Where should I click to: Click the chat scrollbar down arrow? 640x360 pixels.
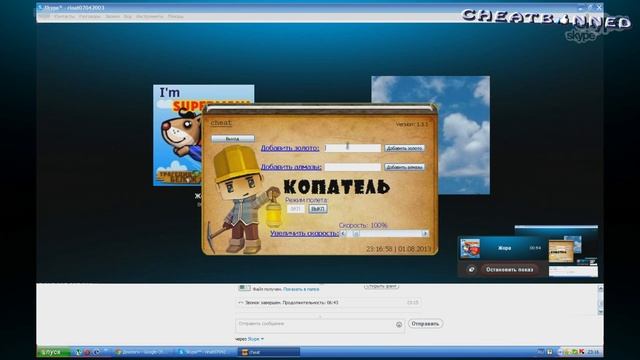click(x=600, y=312)
